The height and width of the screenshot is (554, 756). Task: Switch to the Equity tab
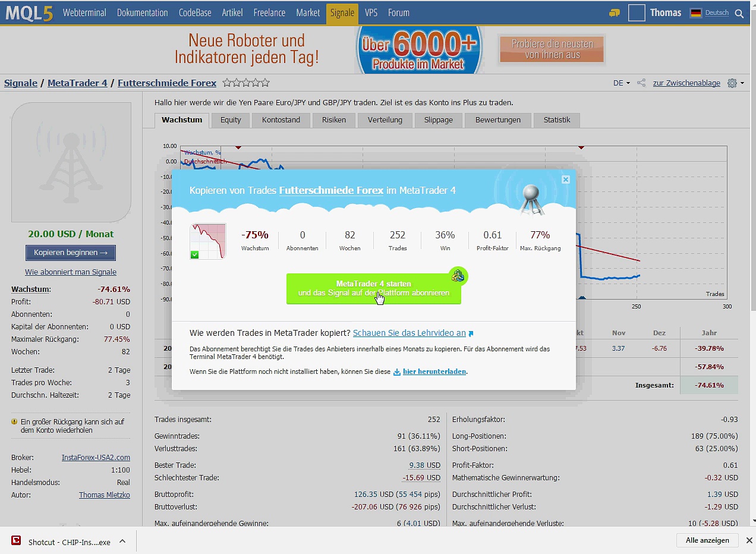231,120
